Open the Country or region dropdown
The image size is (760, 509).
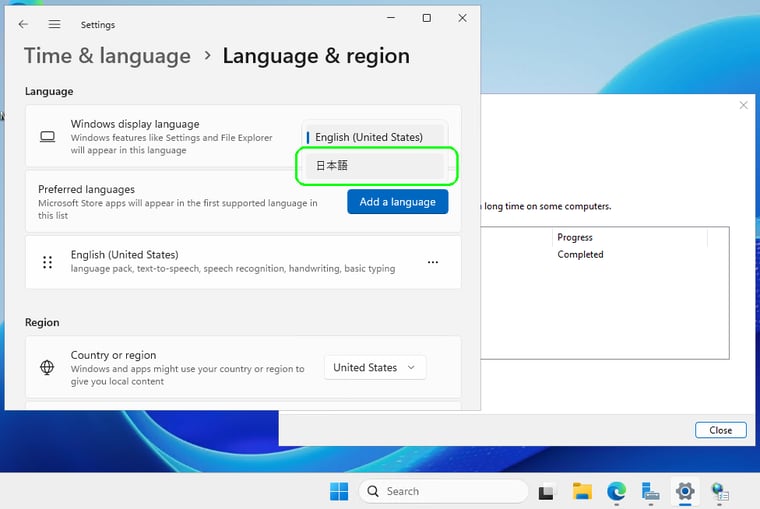point(375,367)
